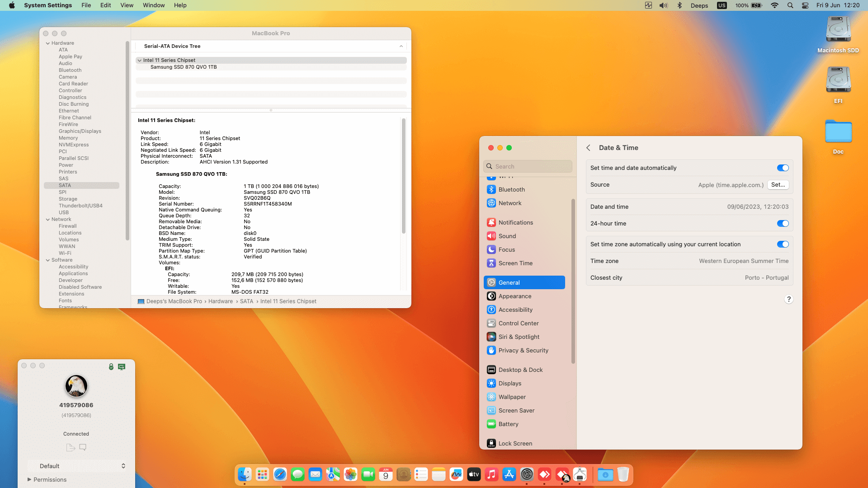Disable Set time and date automatically
Image resolution: width=868 pixels, height=488 pixels.
pyautogui.click(x=783, y=168)
